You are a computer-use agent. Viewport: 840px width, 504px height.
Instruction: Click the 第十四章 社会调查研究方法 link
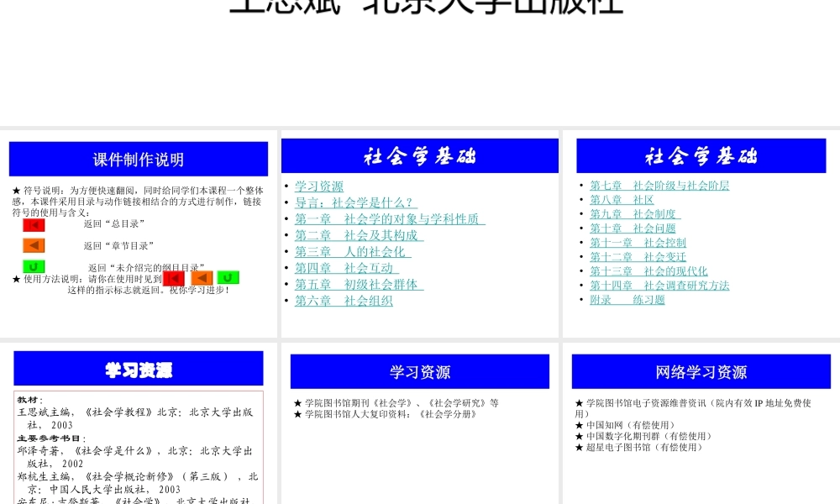[660, 285]
